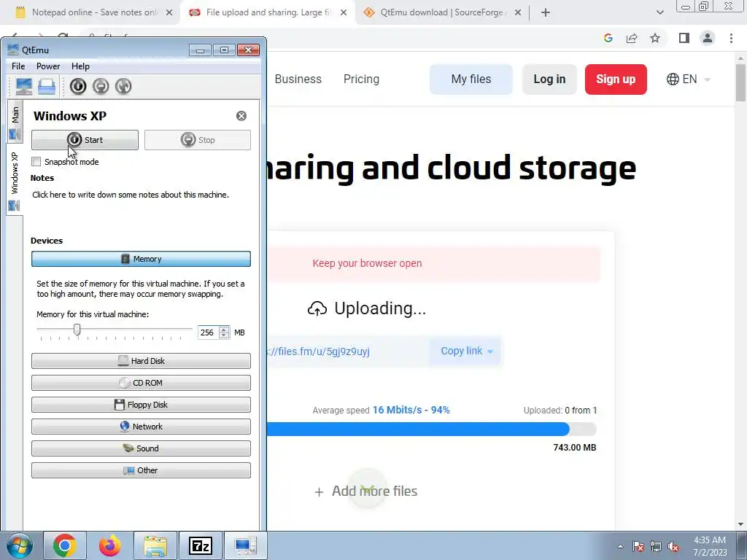Click the red Sign up button

click(616, 79)
